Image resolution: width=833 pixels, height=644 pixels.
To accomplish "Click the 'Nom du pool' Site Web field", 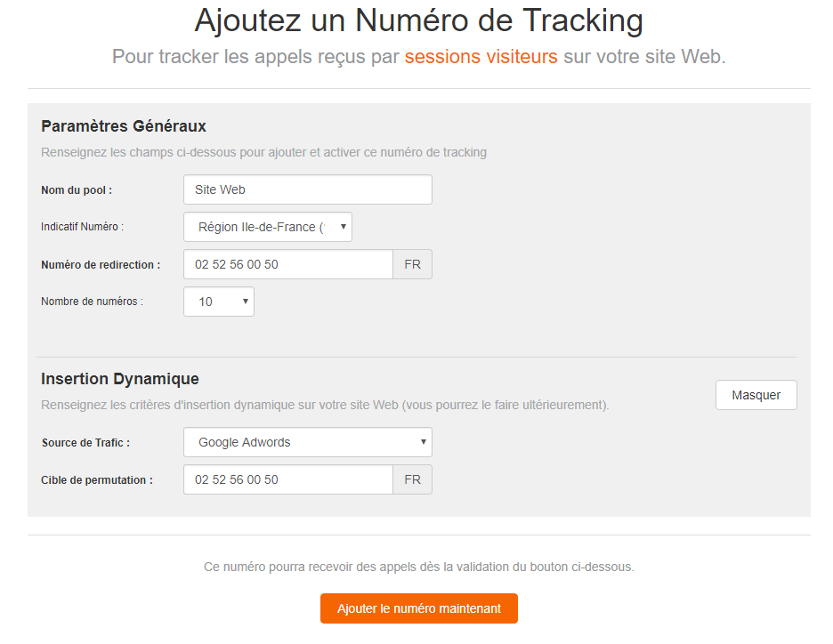I will (308, 189).
